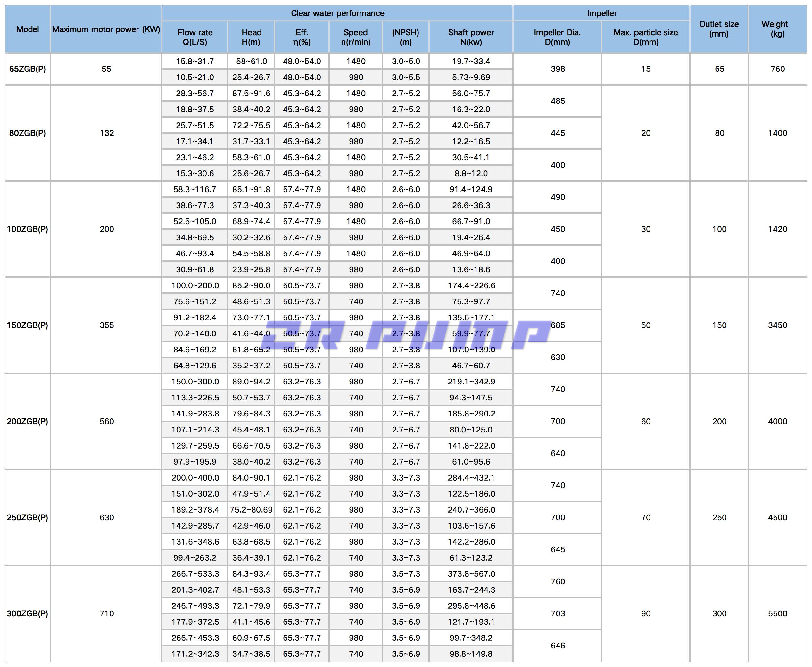This screenshot has width=812, height=667.
Task: Select head cell 87.5~91.6
Action: 251,93
